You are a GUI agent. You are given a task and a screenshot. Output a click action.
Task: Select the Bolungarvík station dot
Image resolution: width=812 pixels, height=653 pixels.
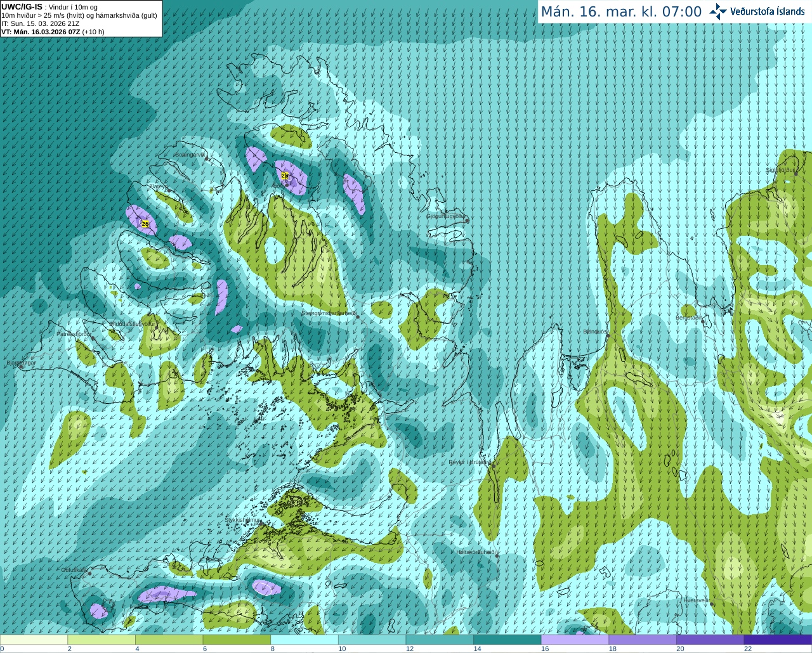click(x=207, y=158)
